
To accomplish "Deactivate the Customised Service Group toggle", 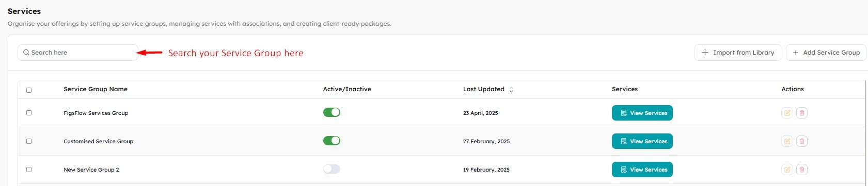I will tap(332, 141).
